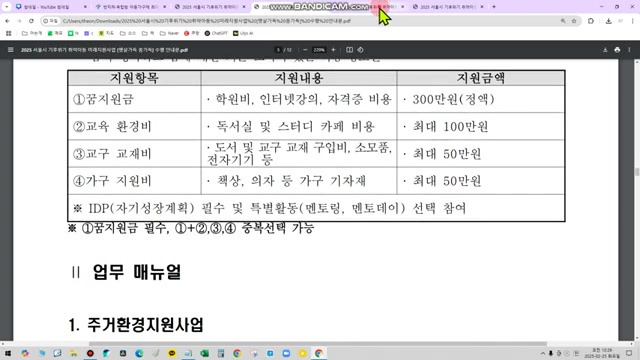Open Excel from the taskbar

pyautogui.click(x=204, y=353)
